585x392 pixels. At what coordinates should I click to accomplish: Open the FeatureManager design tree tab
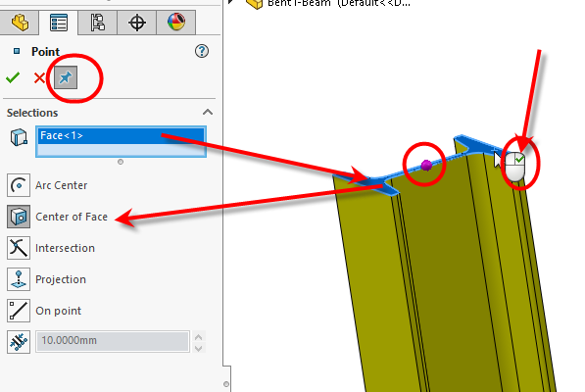click(x=20, y=23)
